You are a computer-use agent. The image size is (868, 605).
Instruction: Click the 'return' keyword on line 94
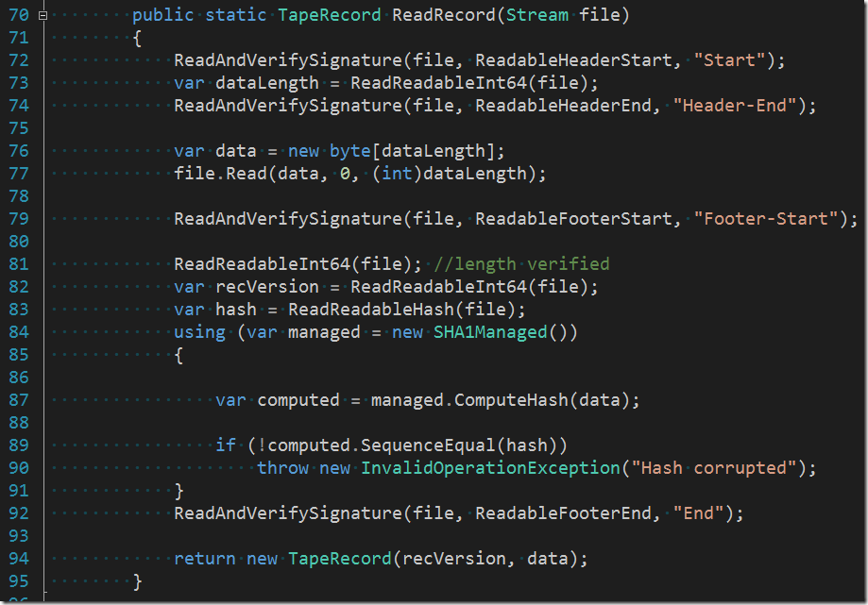point(205,559)
